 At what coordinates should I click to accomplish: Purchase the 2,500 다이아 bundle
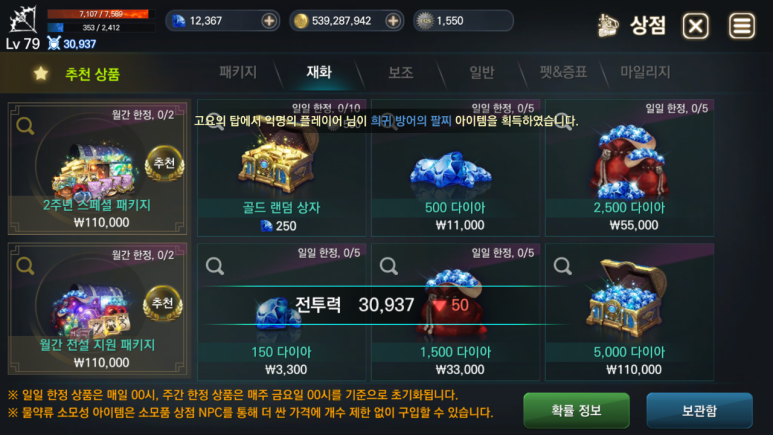(630, 168)
